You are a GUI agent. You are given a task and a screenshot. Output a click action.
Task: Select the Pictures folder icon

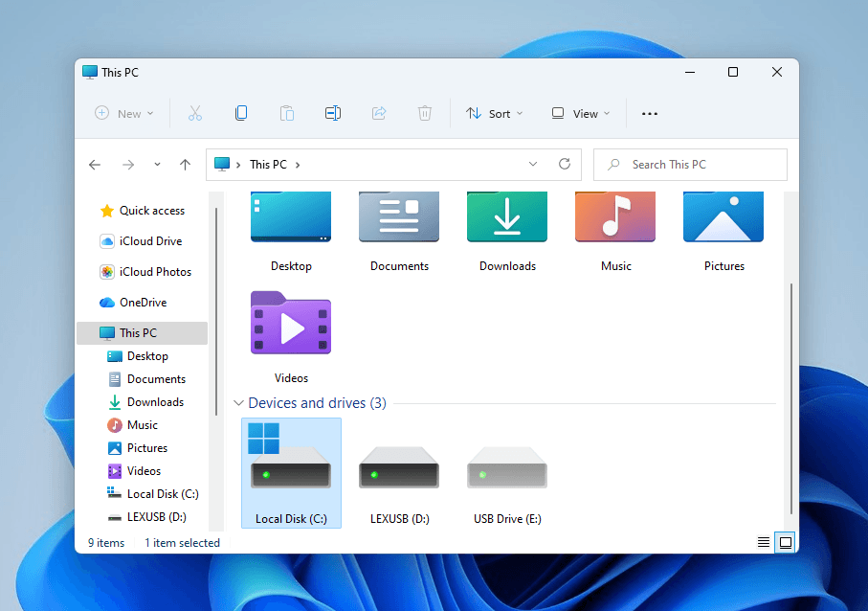(x=723, y=217)
